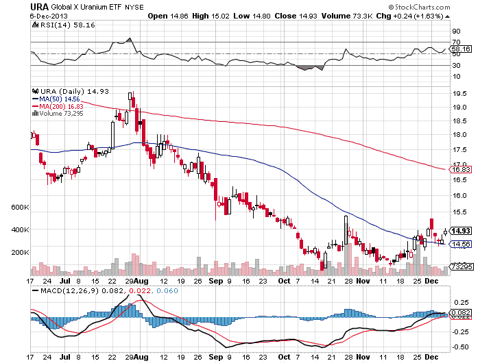Click the Global X Uranium ETF name
Viewport: 480px width, 363px height.
[x=87, y=7]
